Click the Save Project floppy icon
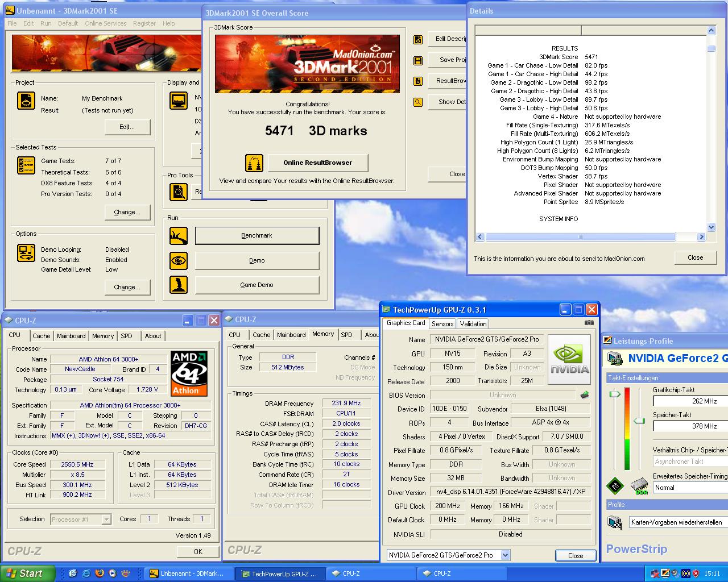This screenshot has height=582, width=728. coord(418,61)
